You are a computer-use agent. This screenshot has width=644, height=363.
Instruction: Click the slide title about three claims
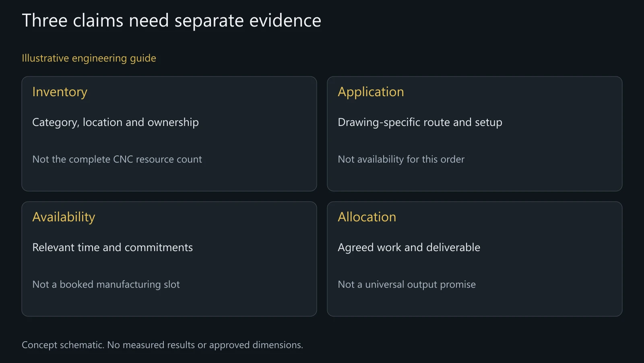tap(171, 21)
